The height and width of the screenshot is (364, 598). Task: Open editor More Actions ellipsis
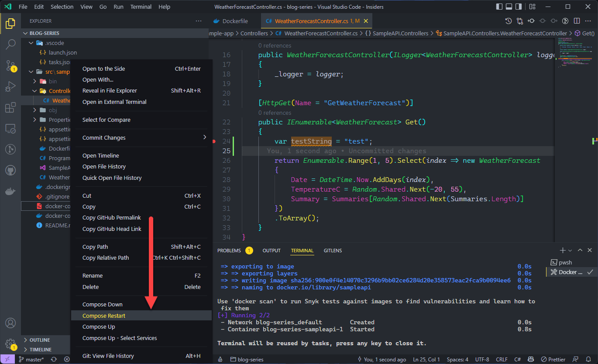[588, 21]
